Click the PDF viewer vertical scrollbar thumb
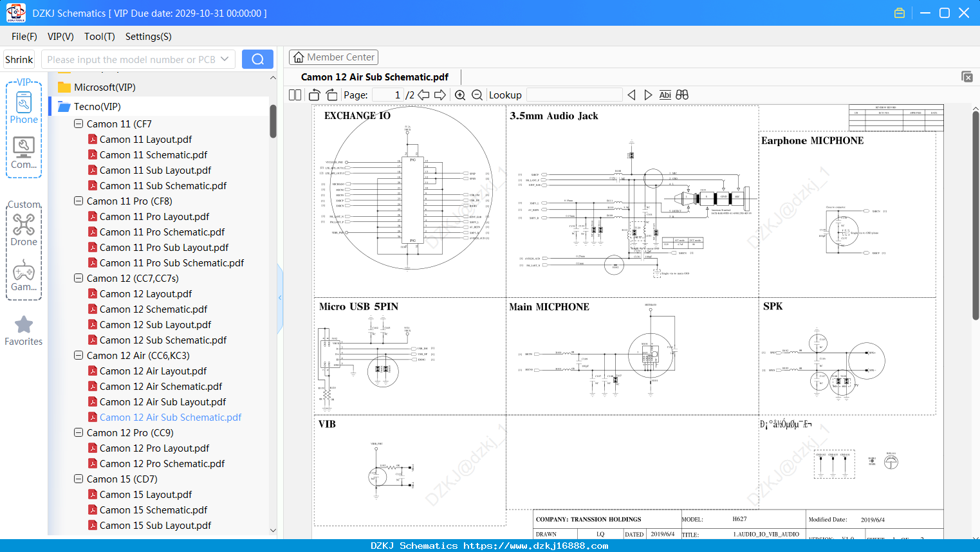The width and height of the screenshot is (980, 552). point(975,216)
